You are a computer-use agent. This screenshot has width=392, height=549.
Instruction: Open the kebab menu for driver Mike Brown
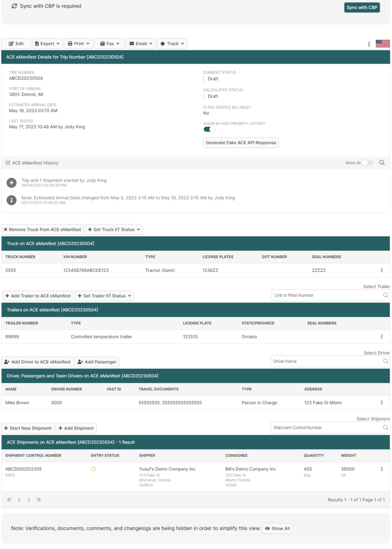pyautogui.click(x=383, y=402)
